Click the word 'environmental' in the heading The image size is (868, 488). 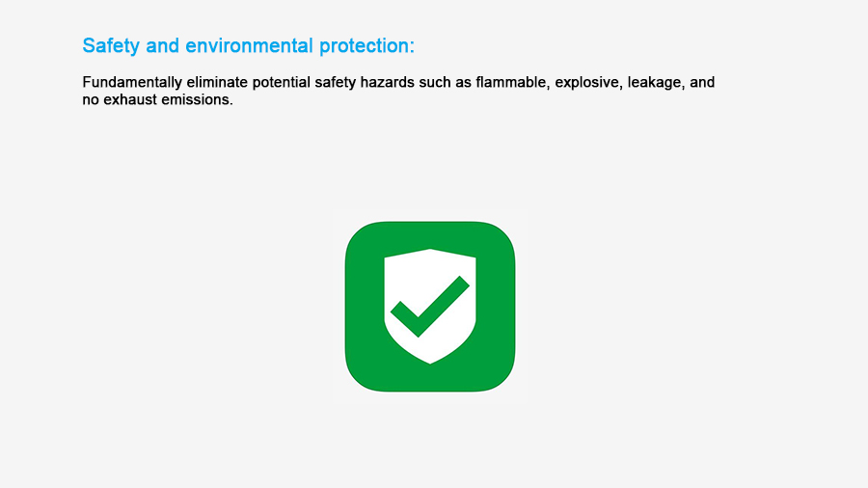pos(249,46)
